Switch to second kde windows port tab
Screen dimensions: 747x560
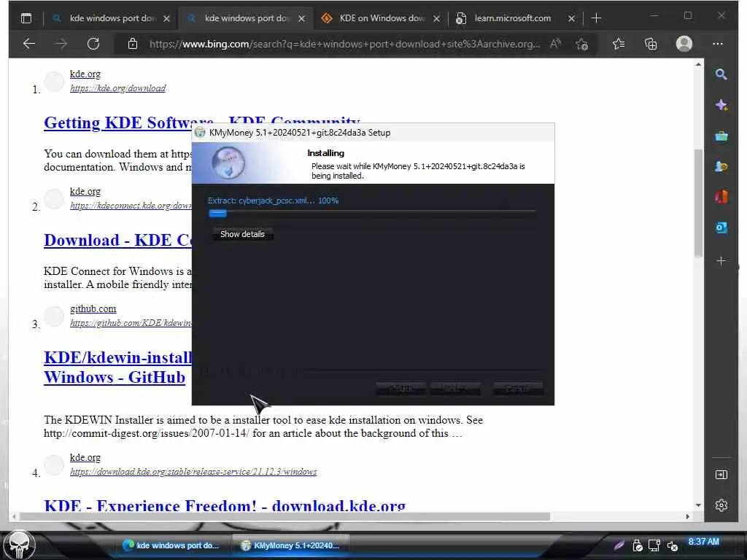point(247,18)
